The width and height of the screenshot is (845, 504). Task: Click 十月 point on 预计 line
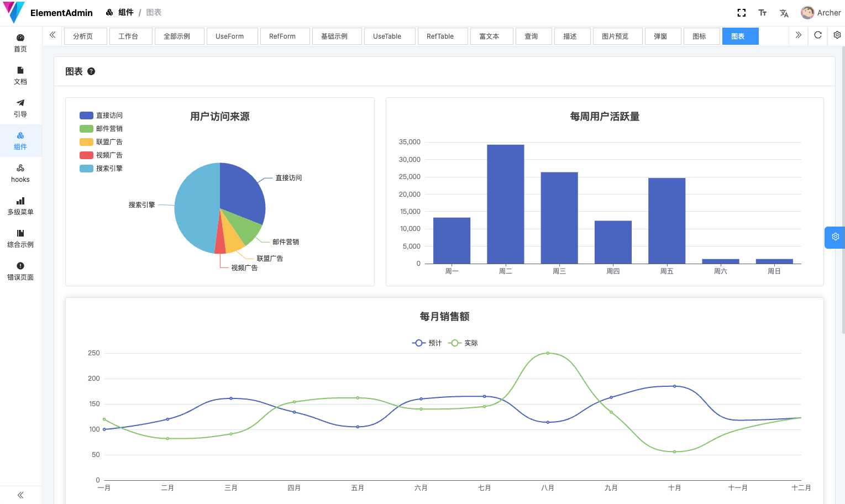(x=674, y=386)
